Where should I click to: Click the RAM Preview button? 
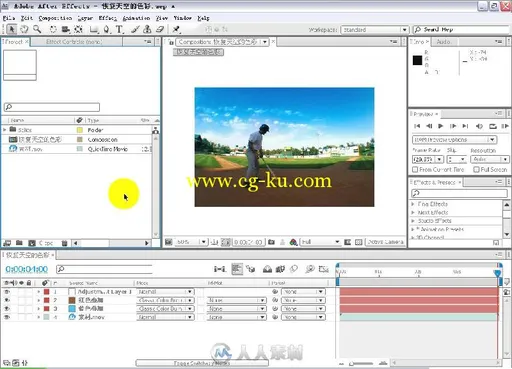pos(505,126)
